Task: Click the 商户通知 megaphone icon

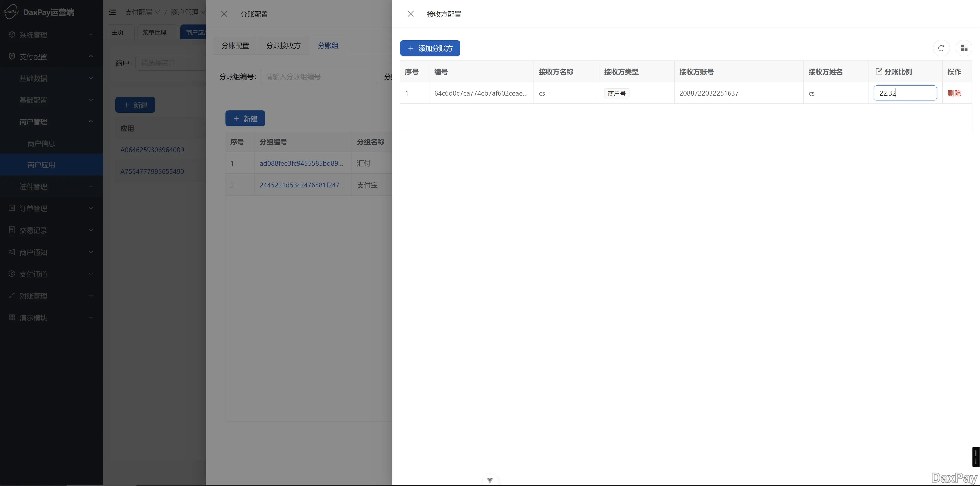Action: (12, 252)
